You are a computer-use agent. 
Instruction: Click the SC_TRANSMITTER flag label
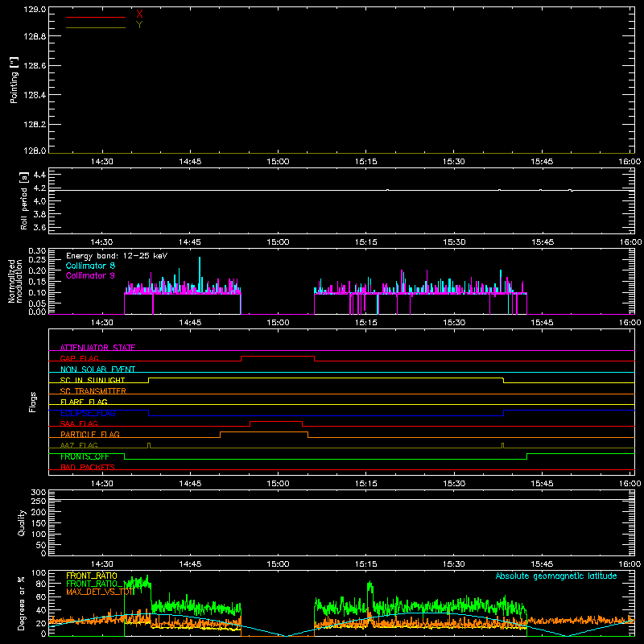(93, 391)
